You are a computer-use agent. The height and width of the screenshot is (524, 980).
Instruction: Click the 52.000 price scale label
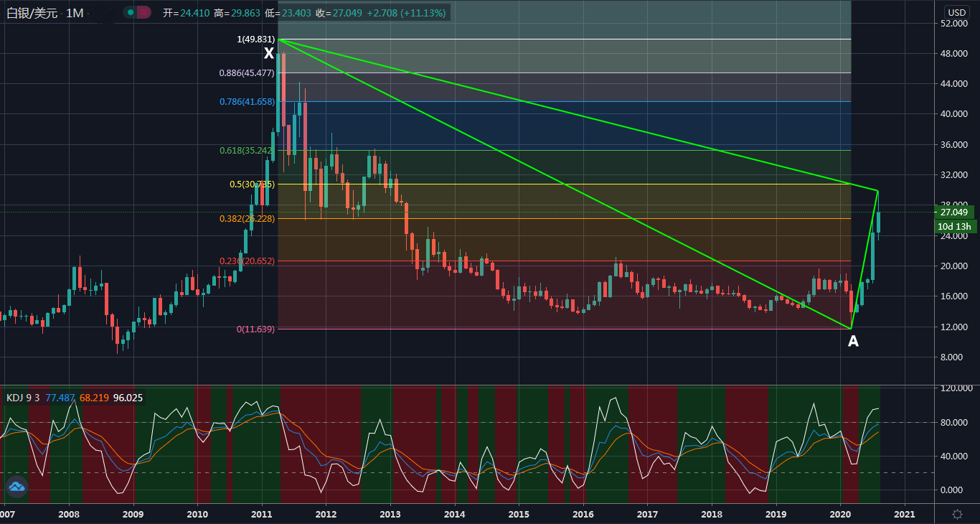[x=956, y=24]
